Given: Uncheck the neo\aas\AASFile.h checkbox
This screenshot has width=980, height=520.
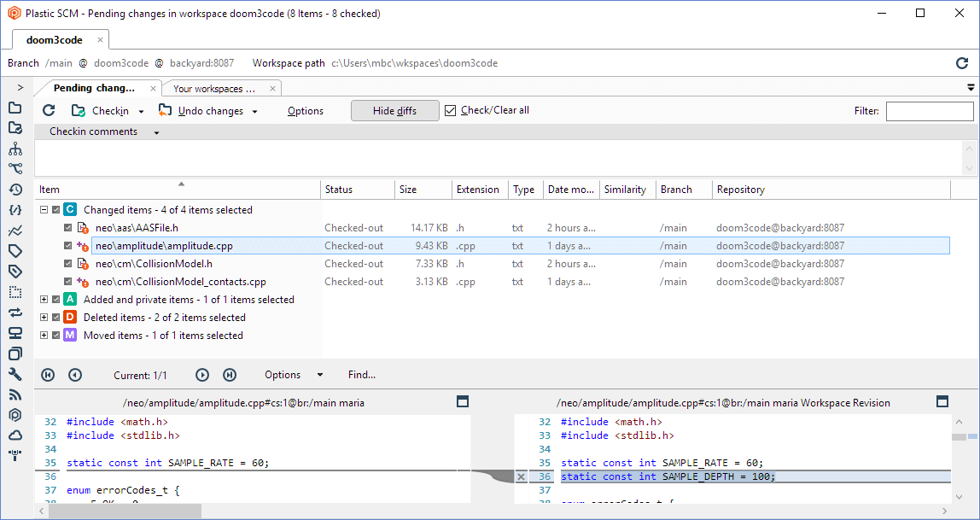Looking at the screenshot, I should coord(68,228).
